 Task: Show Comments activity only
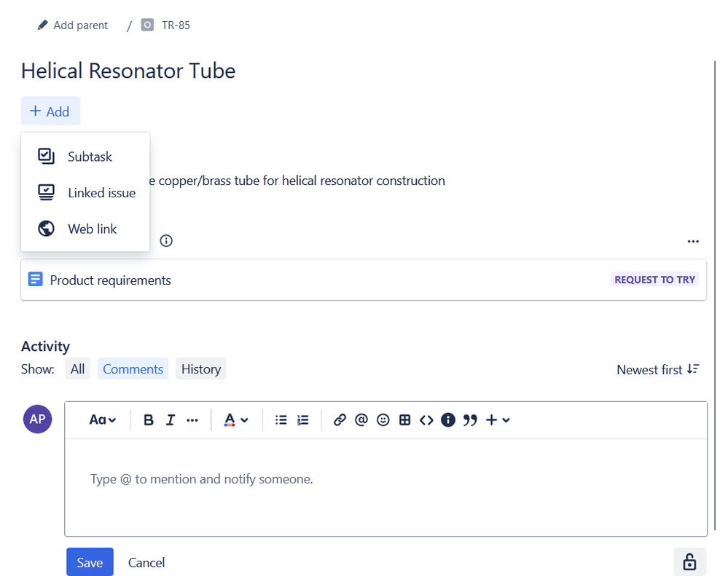[133, 368]
